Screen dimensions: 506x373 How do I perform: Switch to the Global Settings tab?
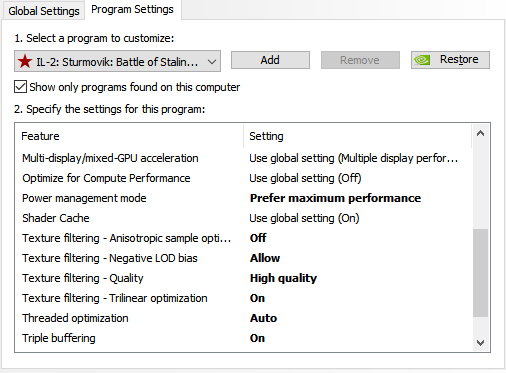point(44,11)
